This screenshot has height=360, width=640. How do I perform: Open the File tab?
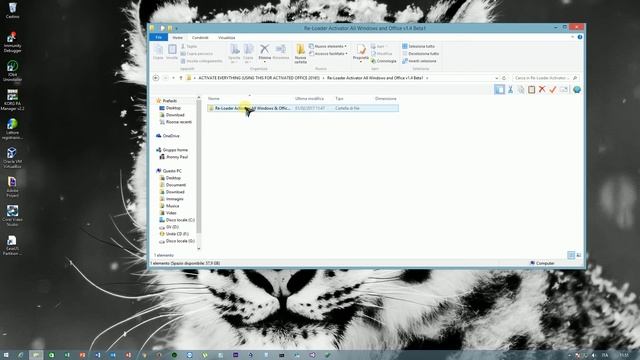point(158,37)
